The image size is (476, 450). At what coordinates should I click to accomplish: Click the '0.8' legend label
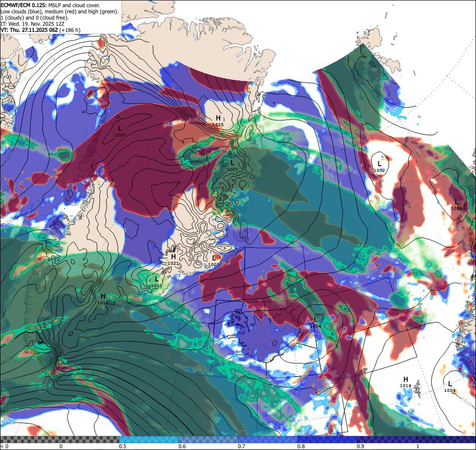click(301, 446)
